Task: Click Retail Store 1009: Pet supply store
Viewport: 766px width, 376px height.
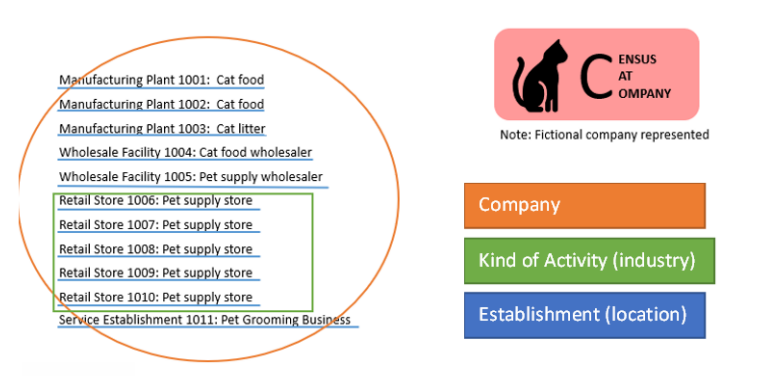Action: (x=156, y=273)
